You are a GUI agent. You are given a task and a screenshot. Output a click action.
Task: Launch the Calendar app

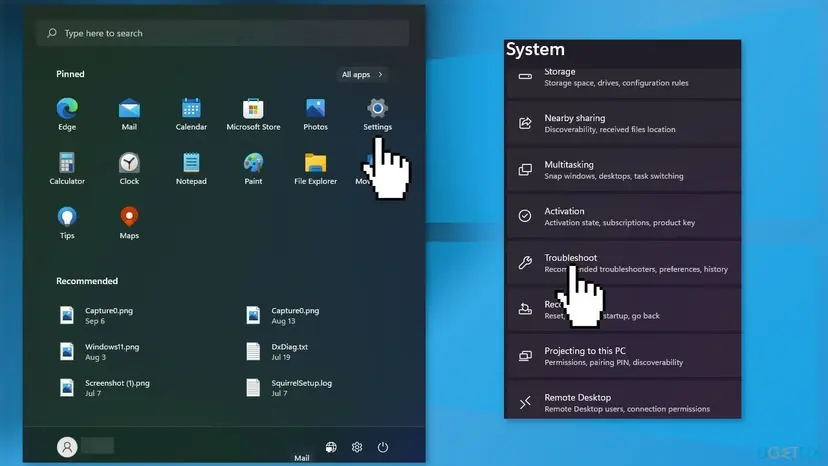click(x=191, y=114)
